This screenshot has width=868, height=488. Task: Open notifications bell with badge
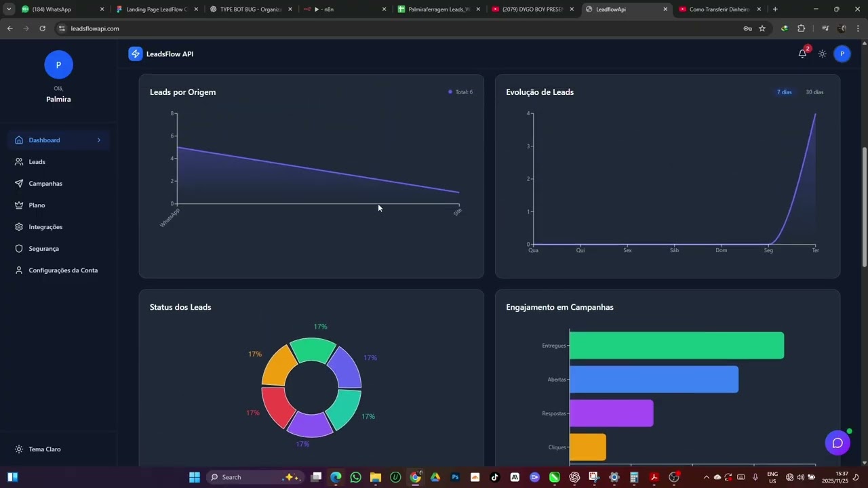803,54
